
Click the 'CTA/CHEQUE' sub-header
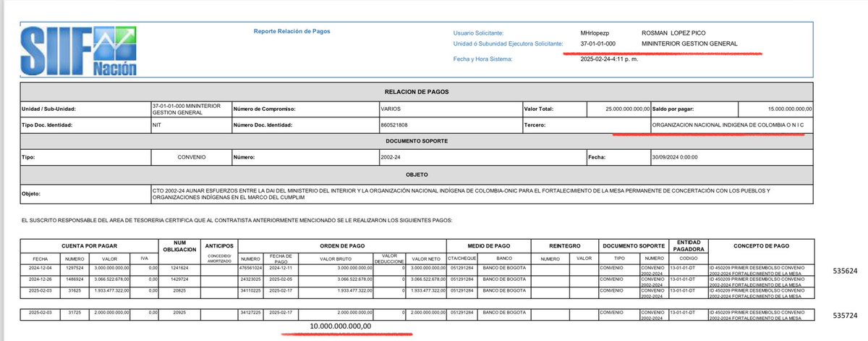pos(460,258)
